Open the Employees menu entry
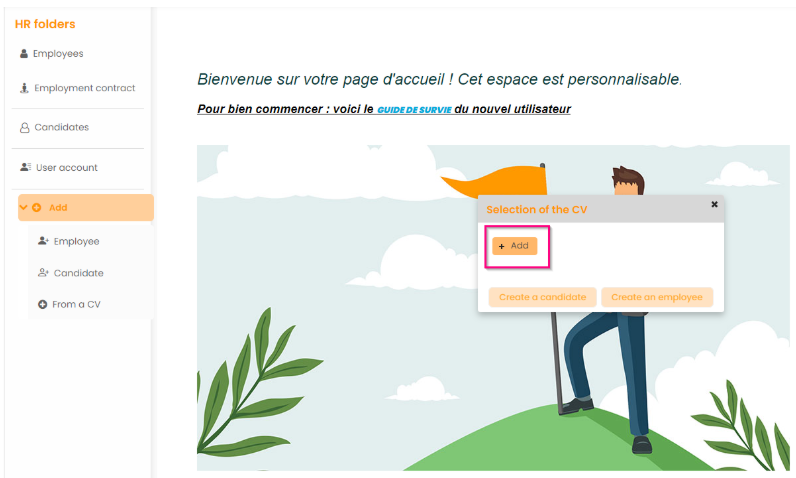 click(x=51, y=53)
